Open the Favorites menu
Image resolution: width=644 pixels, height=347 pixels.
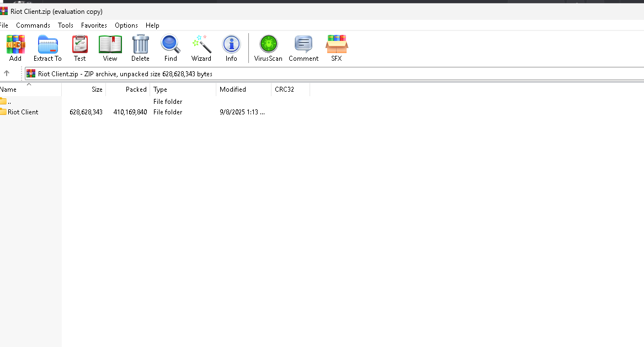point(94,25)
